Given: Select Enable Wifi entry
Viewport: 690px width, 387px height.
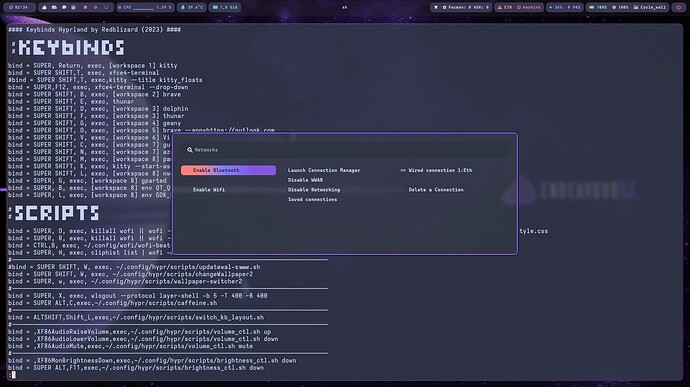Looking at the screenshot, I should [x=209, y=190].
